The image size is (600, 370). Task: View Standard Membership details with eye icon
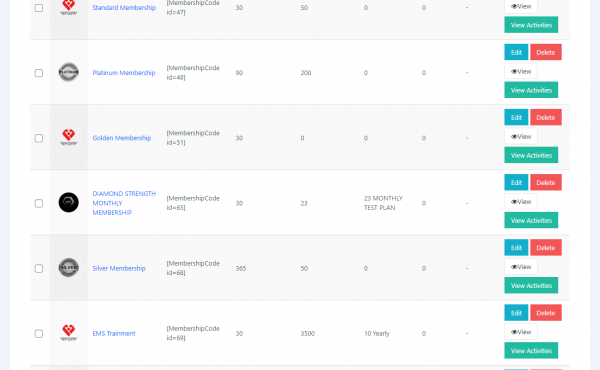pyautogui.click(x=521, y=7)
